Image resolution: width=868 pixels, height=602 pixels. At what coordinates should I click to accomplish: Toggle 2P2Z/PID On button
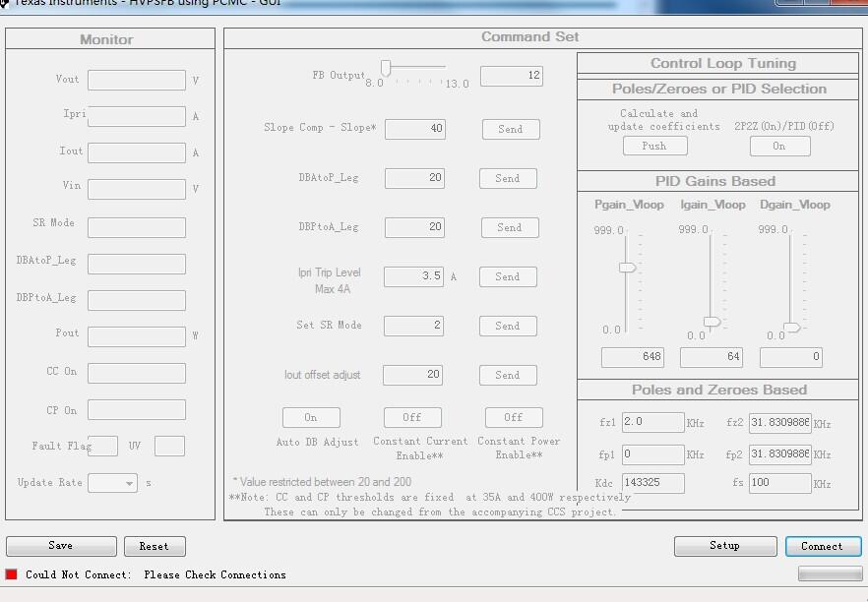780,146
